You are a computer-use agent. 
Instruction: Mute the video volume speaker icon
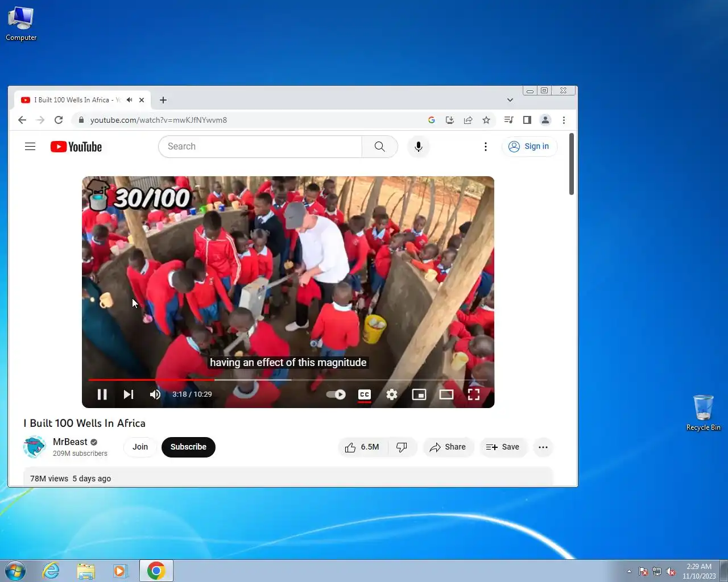(x=155, y=394)
